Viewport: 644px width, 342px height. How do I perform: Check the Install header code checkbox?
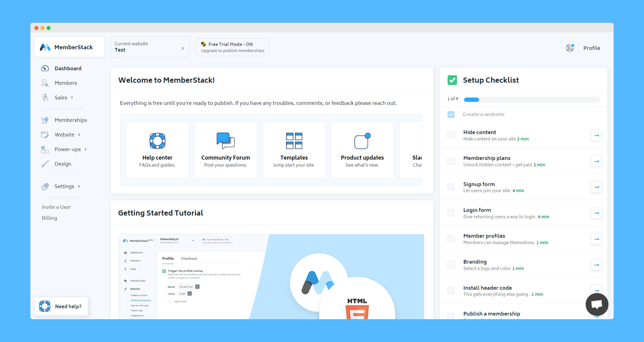(x=451, y=290)
